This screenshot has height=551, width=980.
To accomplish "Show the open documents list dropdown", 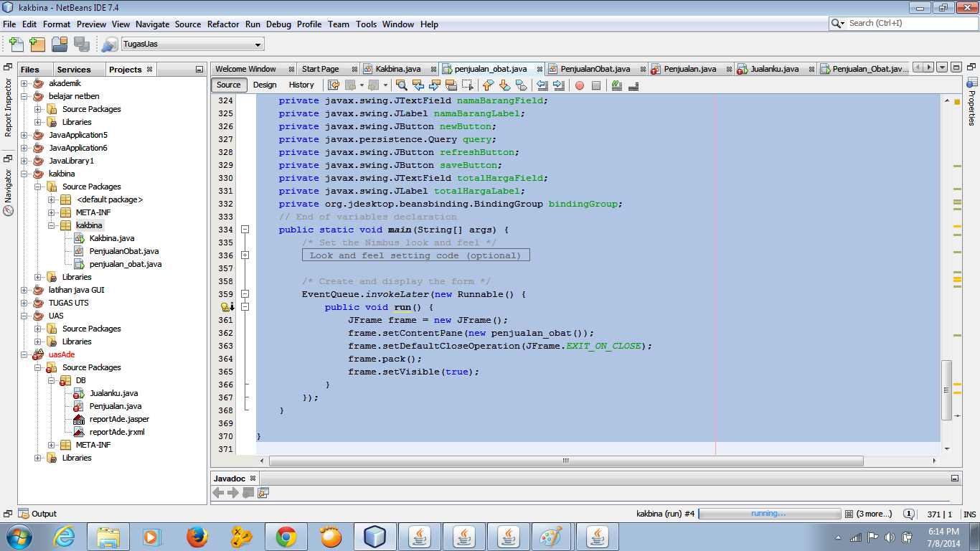I will (942, 67).
